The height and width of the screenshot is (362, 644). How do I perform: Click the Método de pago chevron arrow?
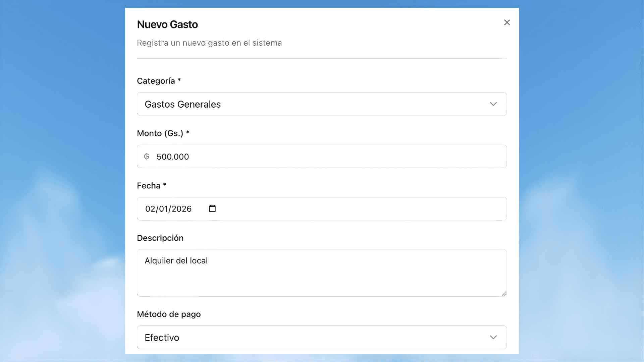tap(493, 337)
